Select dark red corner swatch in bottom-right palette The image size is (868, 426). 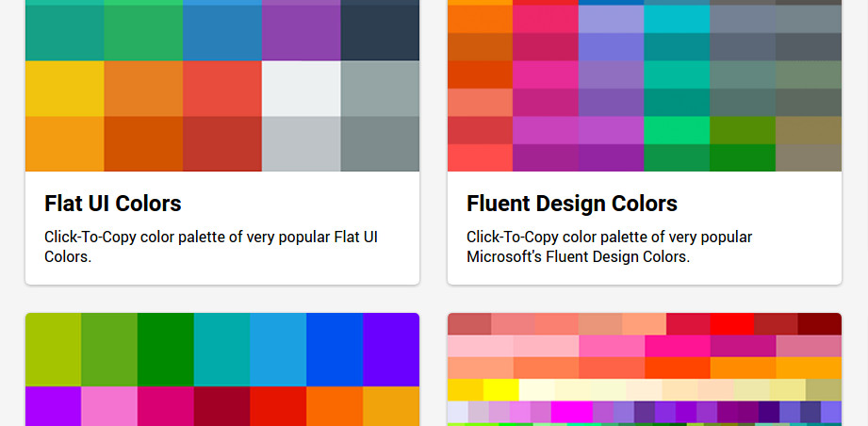(819, 324)
